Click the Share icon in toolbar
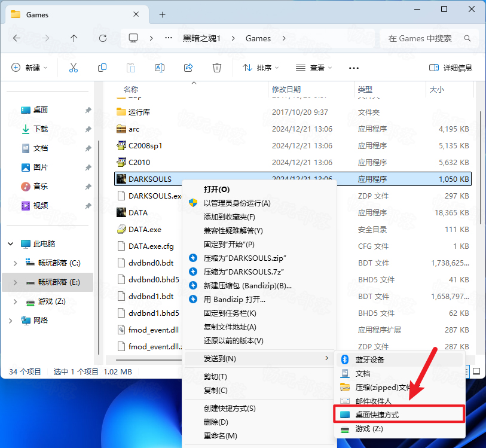Image resolution: width=486 pixels, height=448 pixels. pyautogui.click(x=188, y=68)
